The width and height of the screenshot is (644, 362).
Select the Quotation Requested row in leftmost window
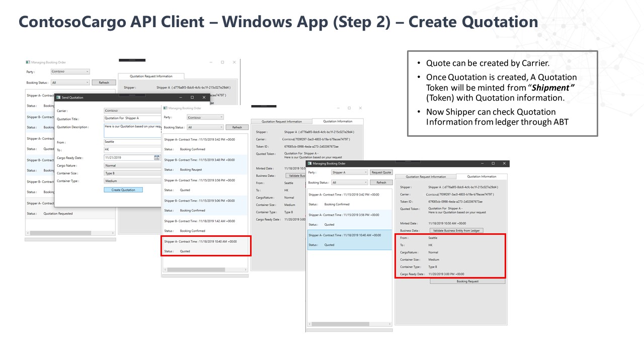[70, 208]
